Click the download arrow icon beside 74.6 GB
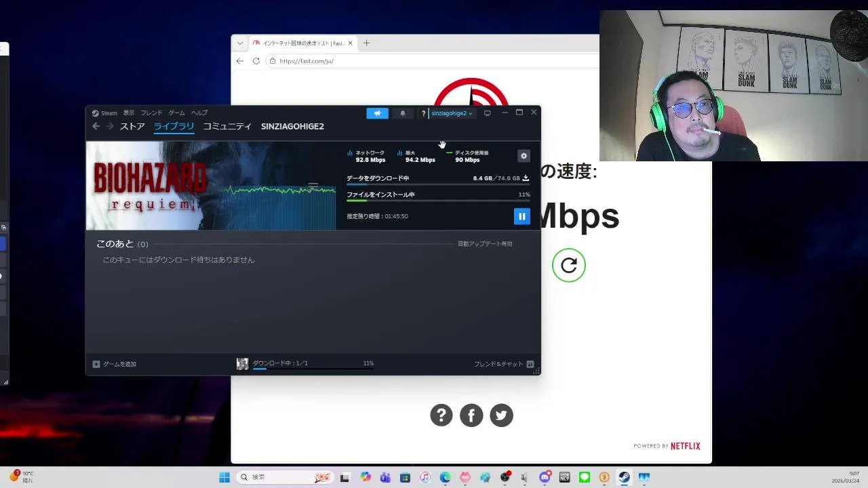The height and width of the screenshot is (488, 868). tap(526, 178)
